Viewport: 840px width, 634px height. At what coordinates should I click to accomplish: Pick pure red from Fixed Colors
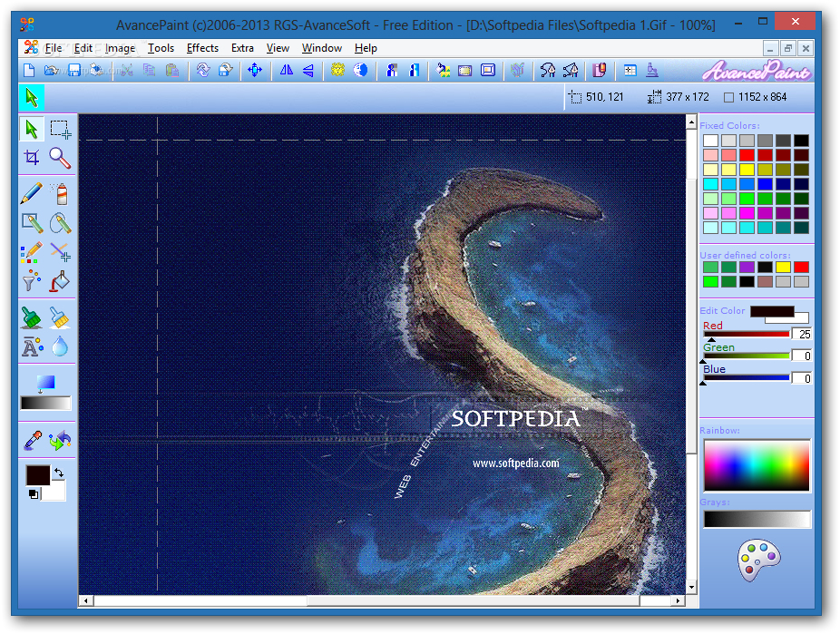(x=747, y=155)
